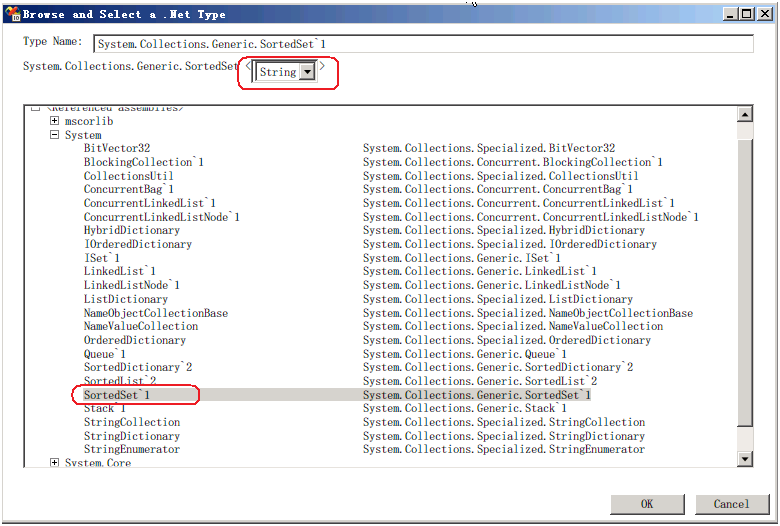The height and width of the screenshot is (526, 780).
Task: Click System.Collections.Specialized.BitVector32 full name
Action: pos(489,148)
